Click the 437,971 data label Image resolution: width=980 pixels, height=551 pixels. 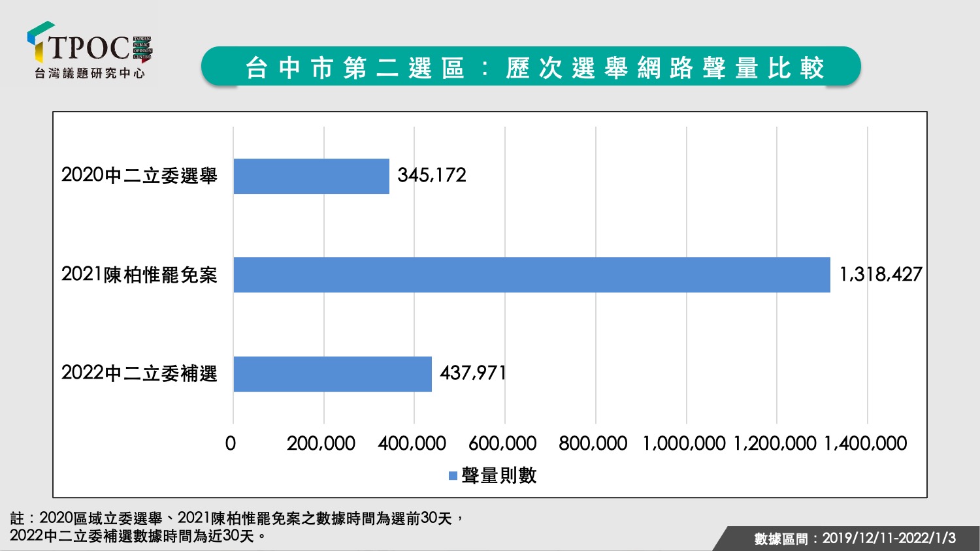(473, 373)
